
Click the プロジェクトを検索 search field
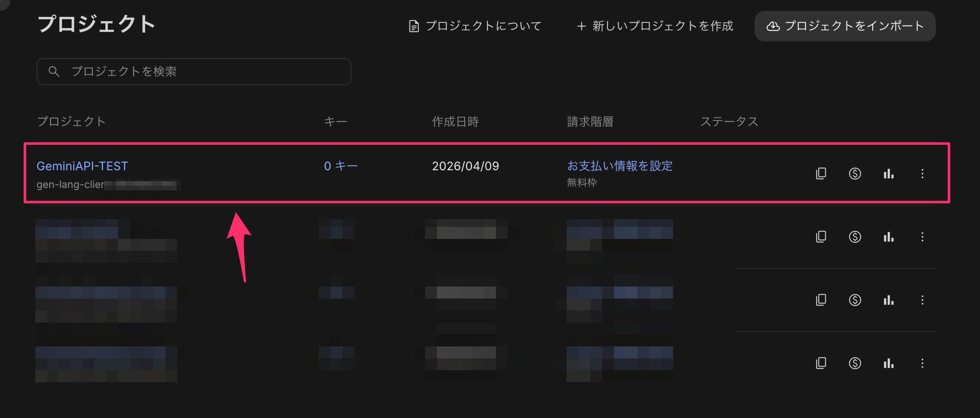pyautogui.click(x=194, y=72)
